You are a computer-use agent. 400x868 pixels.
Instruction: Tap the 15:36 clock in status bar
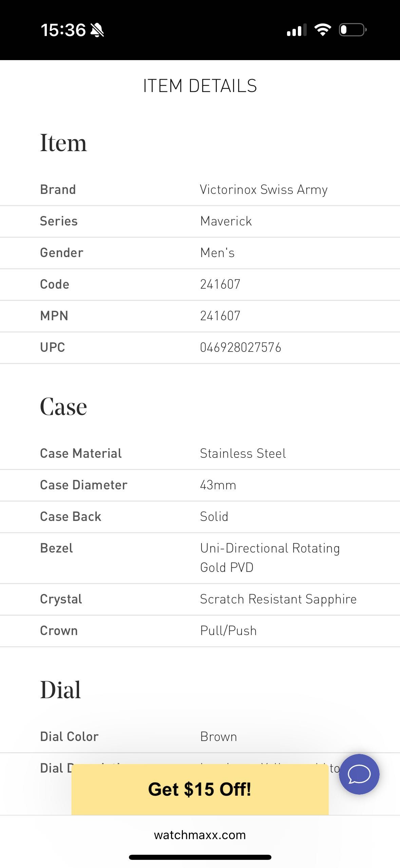click(63, 30)
